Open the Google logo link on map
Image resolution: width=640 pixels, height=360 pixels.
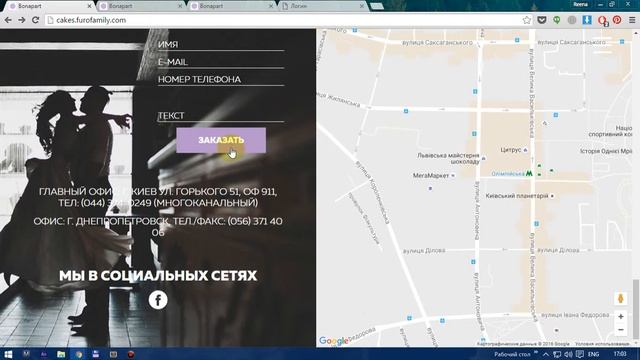pyautogui.click(x=333, y=341)
